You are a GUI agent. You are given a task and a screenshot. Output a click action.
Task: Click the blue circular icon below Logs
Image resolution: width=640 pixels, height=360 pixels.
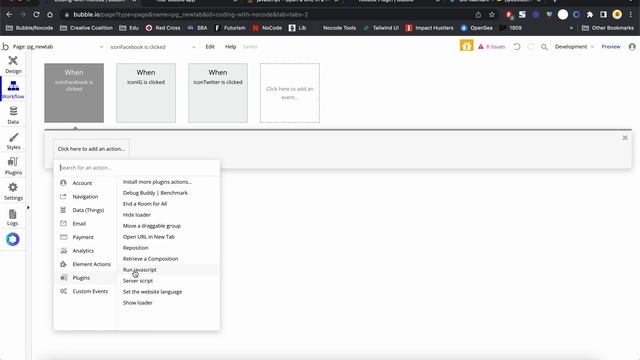13,239
